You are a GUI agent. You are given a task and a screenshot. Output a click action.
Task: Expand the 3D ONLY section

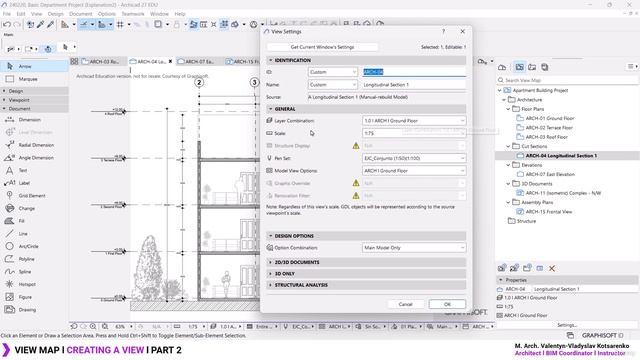click(270, 273)
